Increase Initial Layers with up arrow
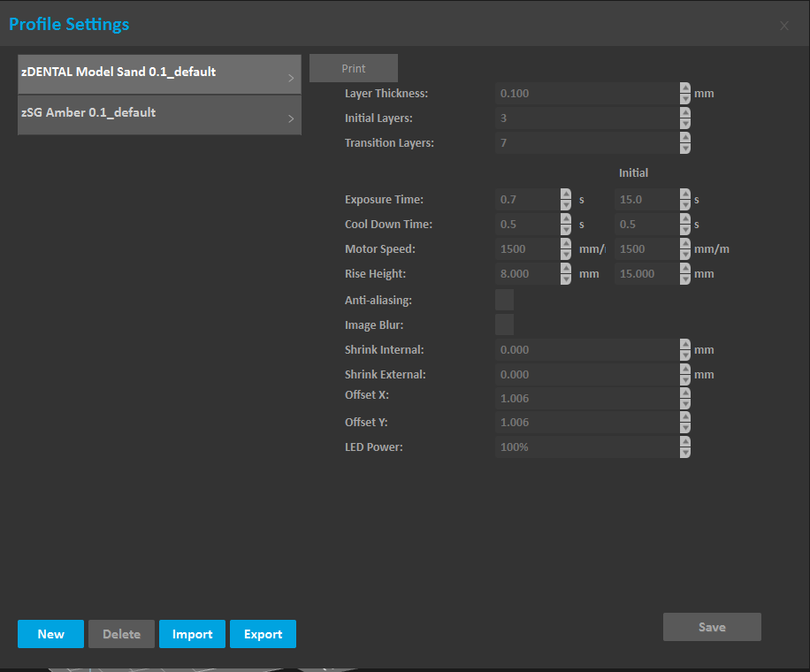Screen dimensions: 810x672 click(x=685, y=113)
